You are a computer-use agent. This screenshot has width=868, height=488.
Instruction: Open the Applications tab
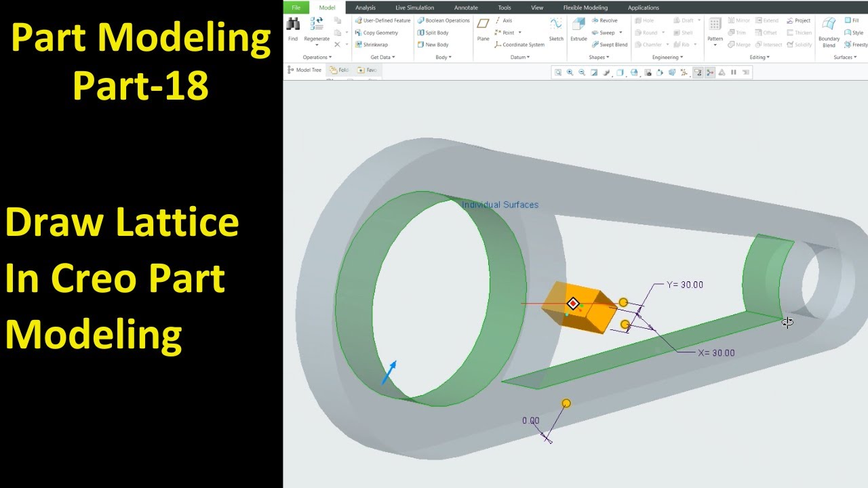click(643, 7)
